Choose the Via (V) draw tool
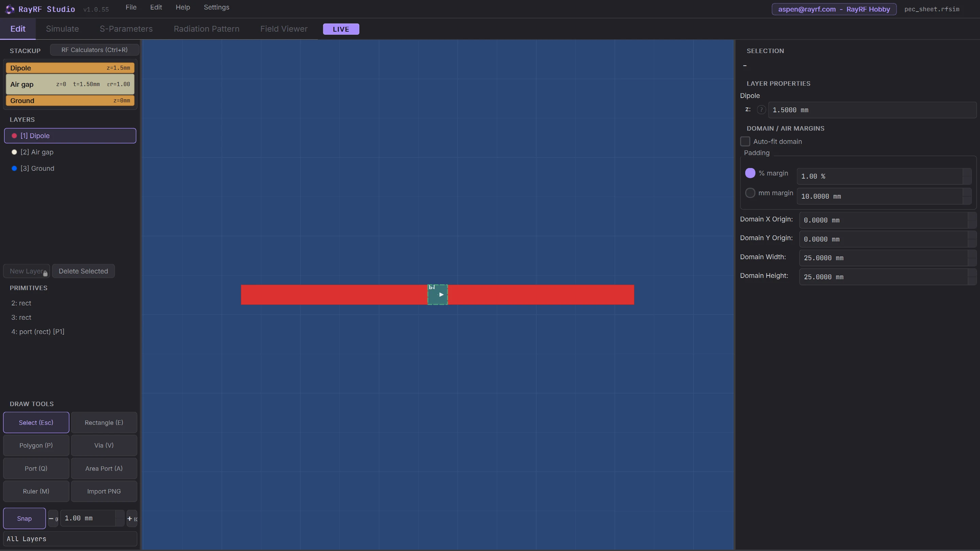The image size is (980, 551). 104,445
